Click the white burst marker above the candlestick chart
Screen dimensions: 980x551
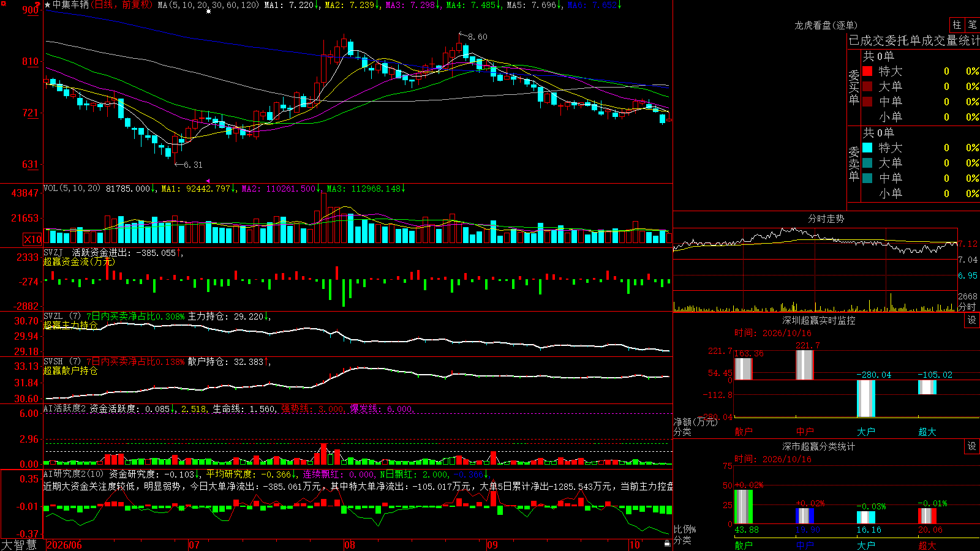click(x=208, y=11)
